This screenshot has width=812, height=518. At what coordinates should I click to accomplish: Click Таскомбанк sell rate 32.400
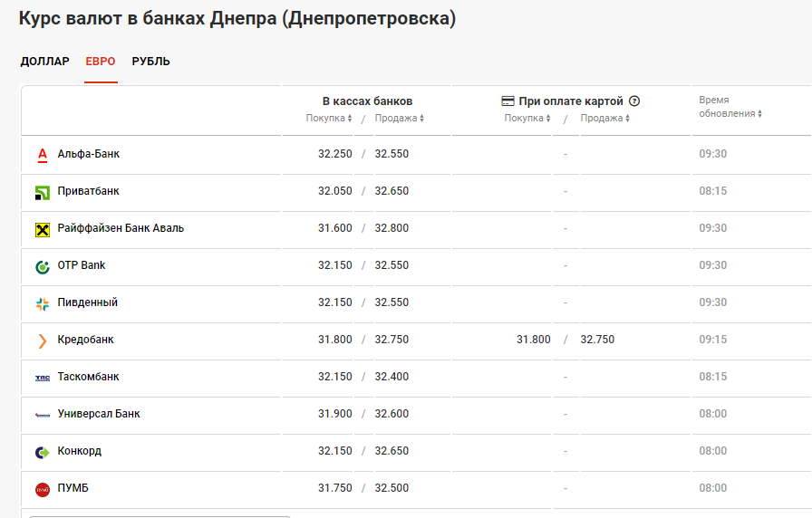(391, 377)
